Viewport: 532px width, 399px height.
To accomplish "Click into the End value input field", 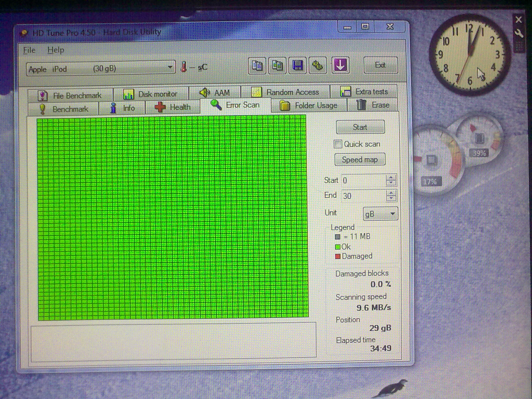I will pyautogui.click(x=362, y=196).
